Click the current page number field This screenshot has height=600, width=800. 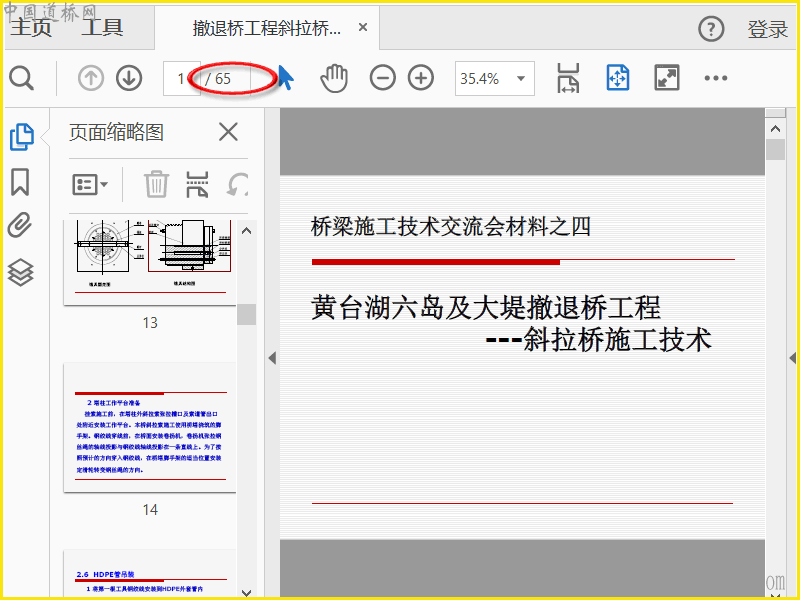tap(181, 79)
